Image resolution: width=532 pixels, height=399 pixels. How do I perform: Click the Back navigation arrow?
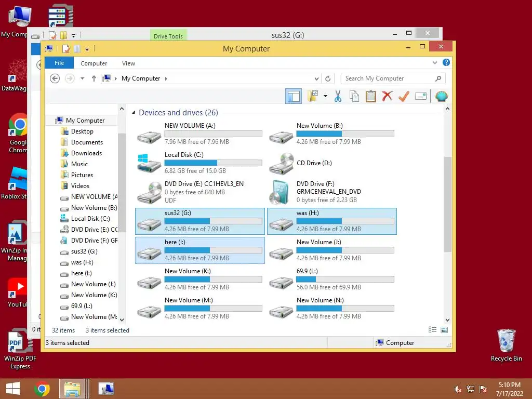(55, 79)
